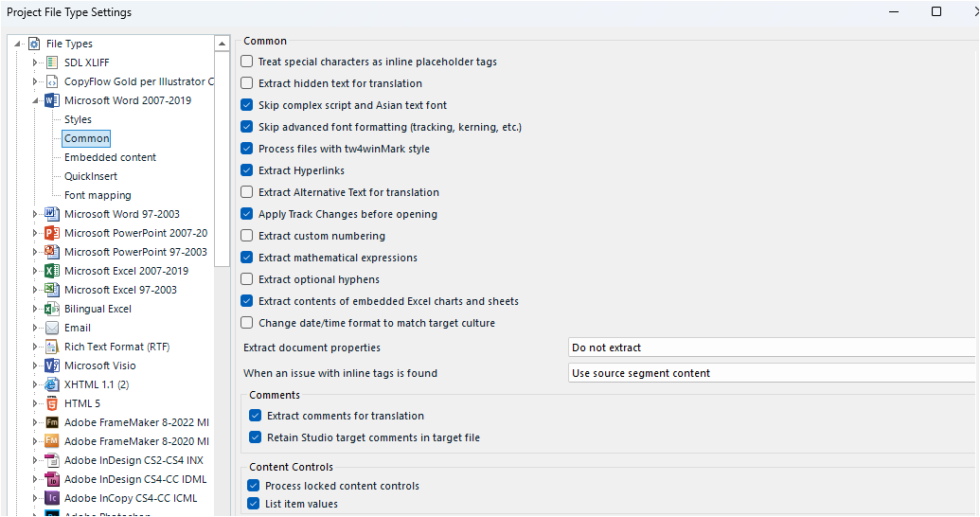The image size is (980, 517).
Task: Toggle Apply Track Changes before opening
Action: 247,214
